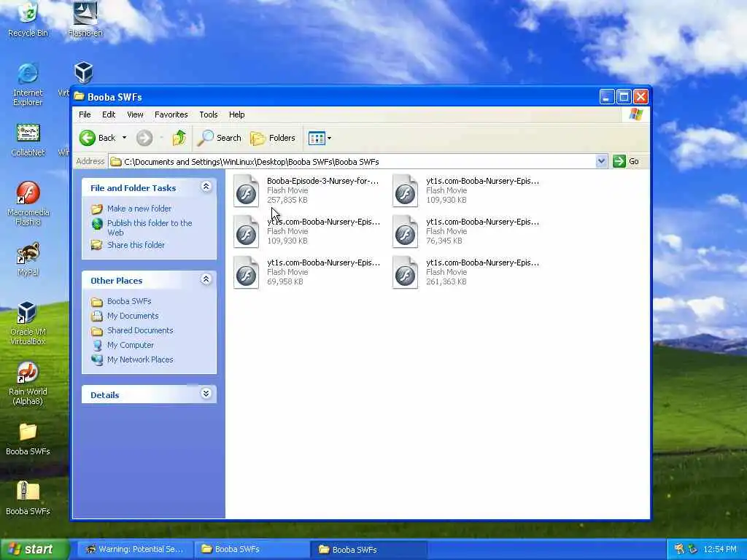Open the Help menu
Viewport: 747px width, 560px height.
point(236,114)
